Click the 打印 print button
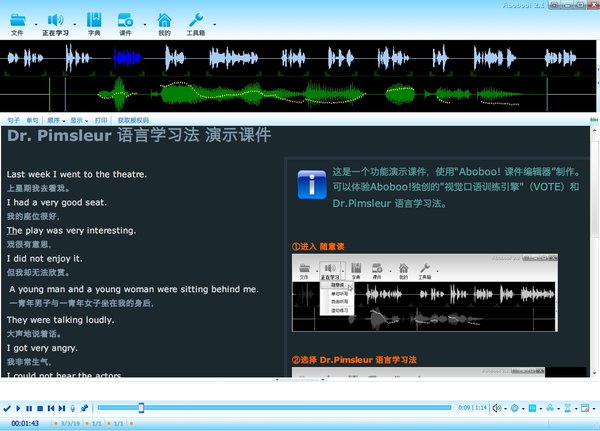600x431 pixels. [x=101, y=120]
